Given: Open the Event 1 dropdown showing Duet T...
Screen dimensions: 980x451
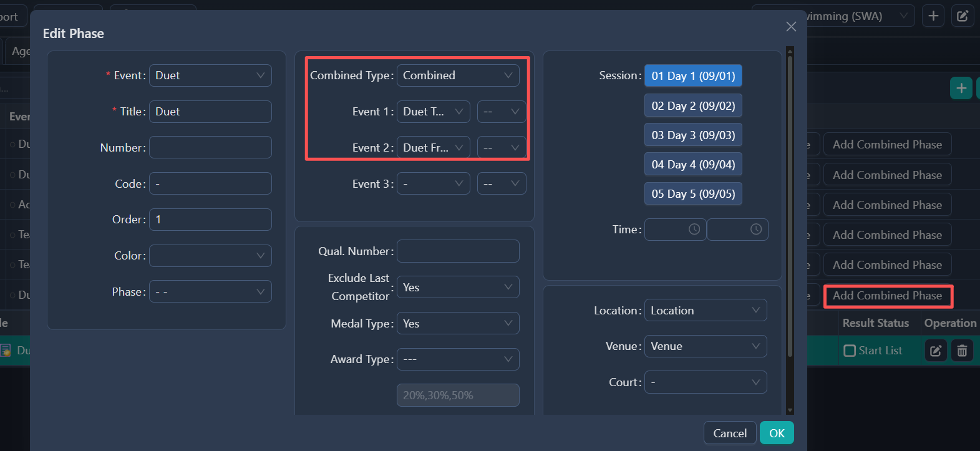Looking at the screenshot, I should [434, 112].
